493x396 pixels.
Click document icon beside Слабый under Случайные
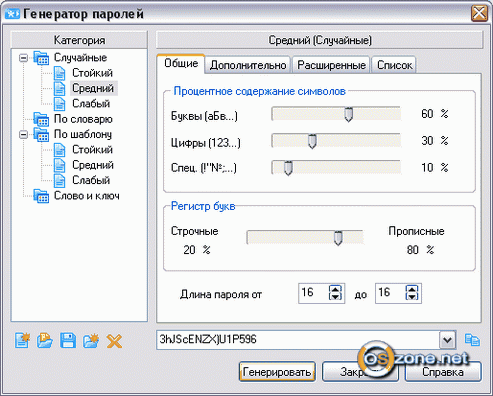60,104
